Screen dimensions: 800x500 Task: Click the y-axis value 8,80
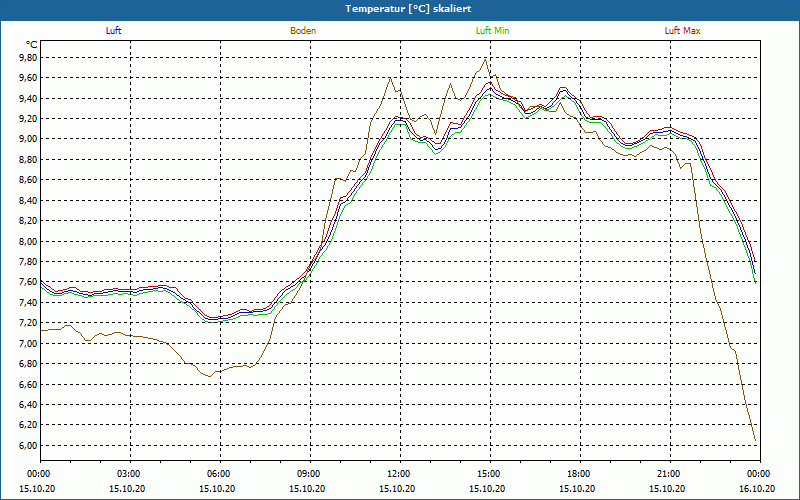[28, 160]
